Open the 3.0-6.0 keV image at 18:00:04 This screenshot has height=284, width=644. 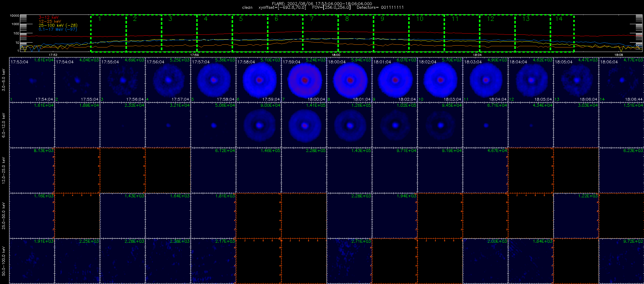coord(349,80)
